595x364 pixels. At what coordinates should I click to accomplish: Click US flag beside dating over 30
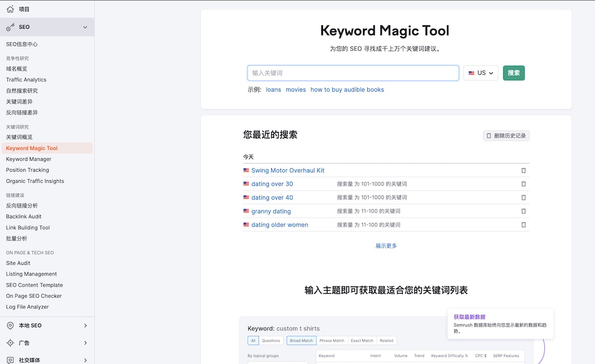click(x=246, y=184)
